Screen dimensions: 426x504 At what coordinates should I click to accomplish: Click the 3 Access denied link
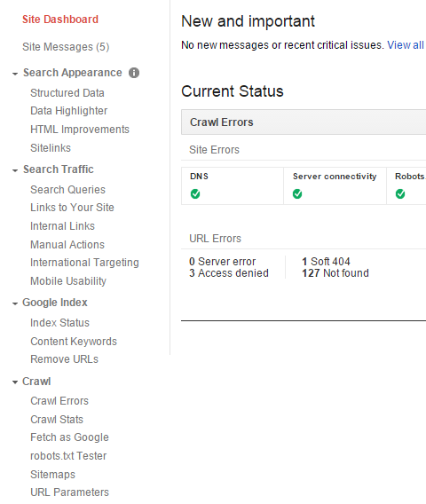click(229, 273)
